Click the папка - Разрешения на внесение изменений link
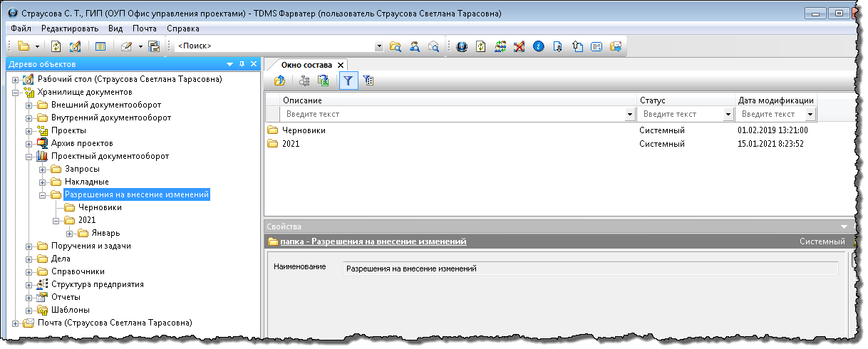Image resolution: width=868 pixels, height=349 pixels. click(x=373, y=241)
